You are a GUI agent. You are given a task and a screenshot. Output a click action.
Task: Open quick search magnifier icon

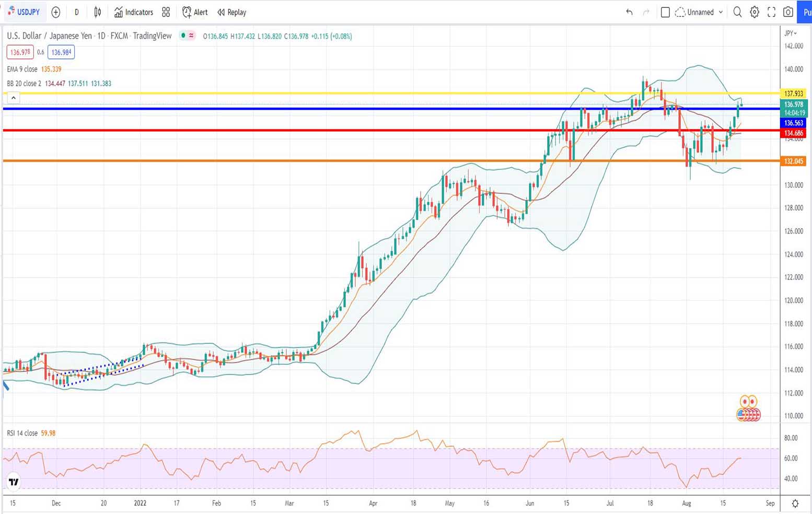pyautogui.click(x=737, y=12)
